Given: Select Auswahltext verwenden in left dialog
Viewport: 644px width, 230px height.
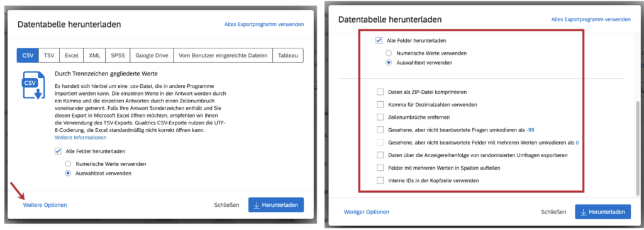Looking at the screenshot, I should (x=68, y=173).
